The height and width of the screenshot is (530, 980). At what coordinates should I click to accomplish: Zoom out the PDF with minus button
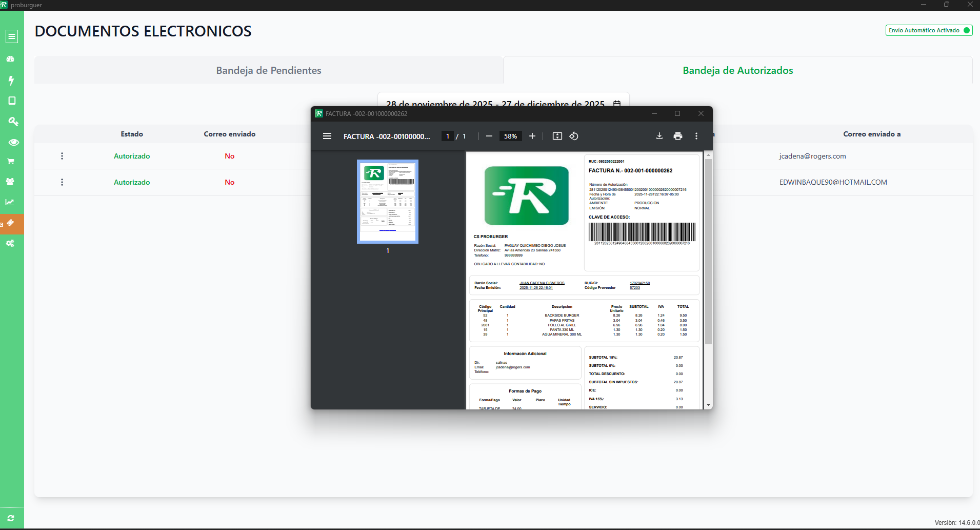point(489,136)
